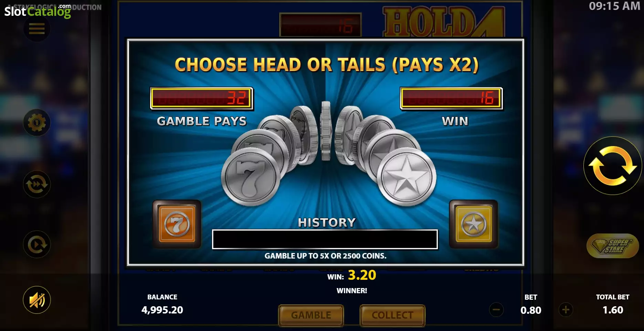Click the Collect button

click(x=392, y=315)
